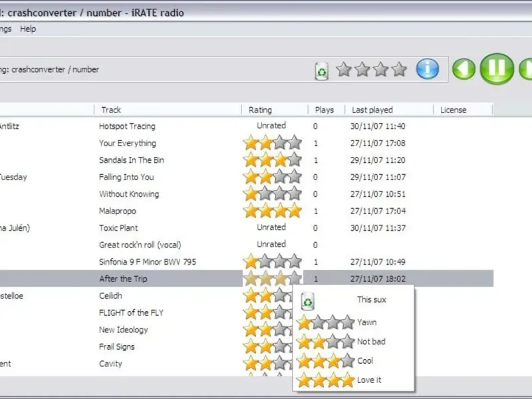Screen dimensions: 532x399
Task: Set the fourth star in the toolbar rating
Action: pos(399,69)
